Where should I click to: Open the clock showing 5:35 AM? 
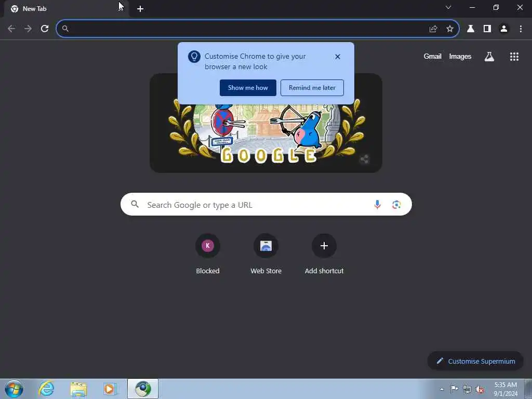coord(506,389)
